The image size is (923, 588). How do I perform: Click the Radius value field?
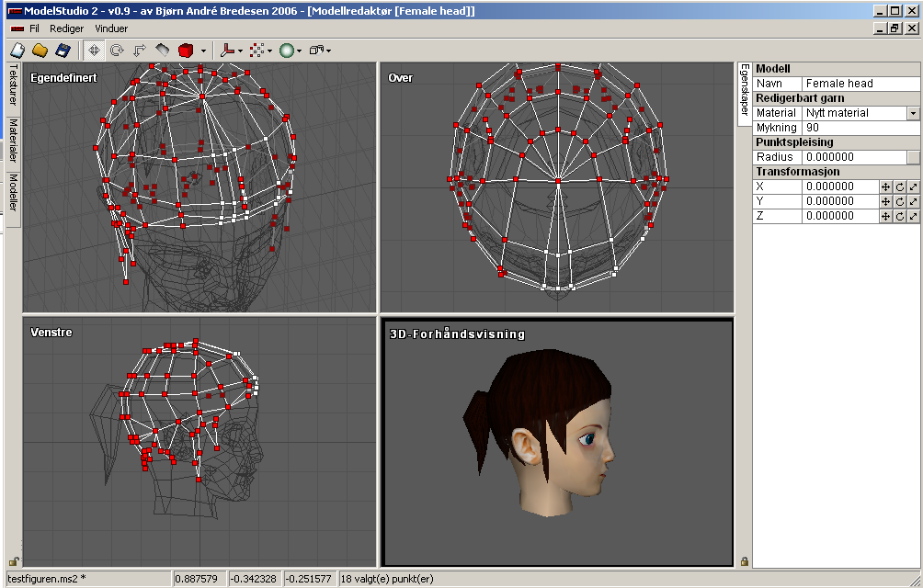pyautogui.click(x=854, y=157)
